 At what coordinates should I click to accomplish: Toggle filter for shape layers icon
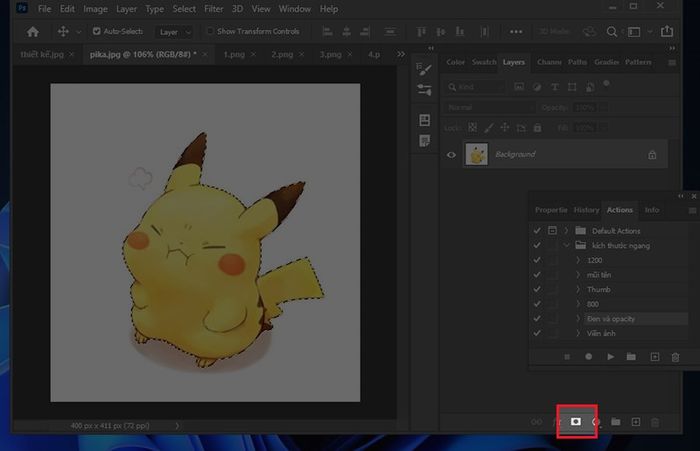[x=572, y=87]
